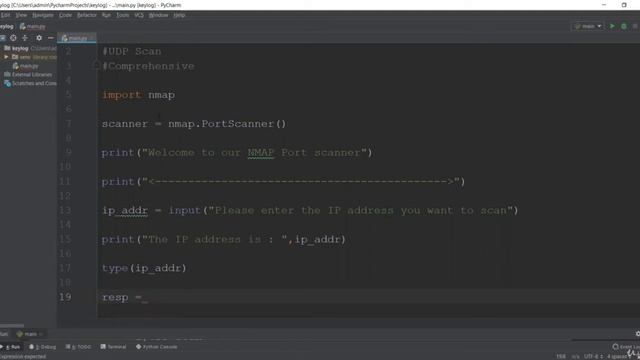Minimize the PyCharm window
Image resolution: width=640 pixels, height=360 pixels.
(604, 5)
